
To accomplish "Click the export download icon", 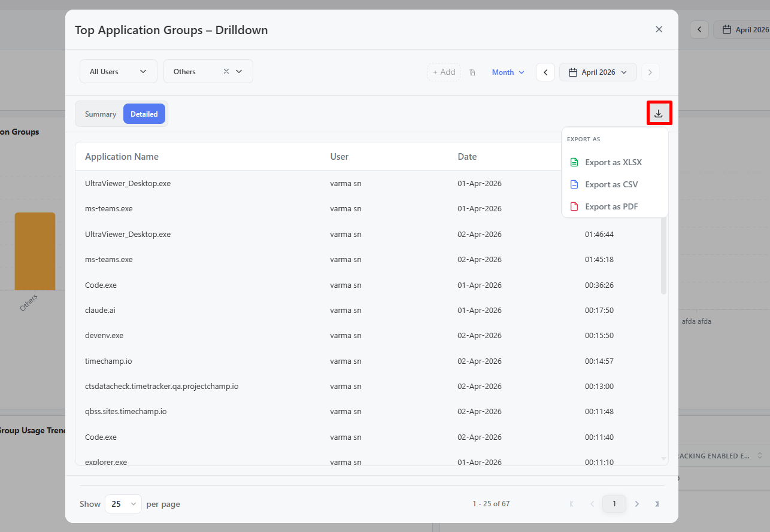I will [x=659, y=114].
